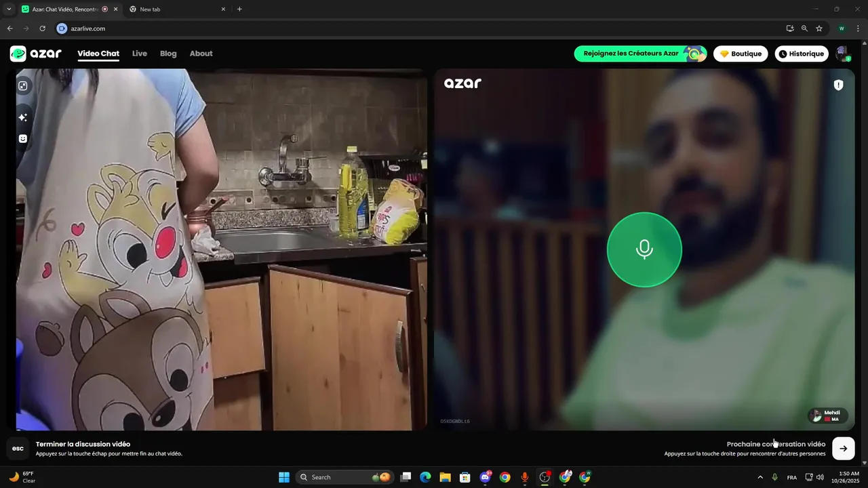Click the camera site-info icon in address bar
This screenshot has width=868, height=488.
click(x=62, y=28)
